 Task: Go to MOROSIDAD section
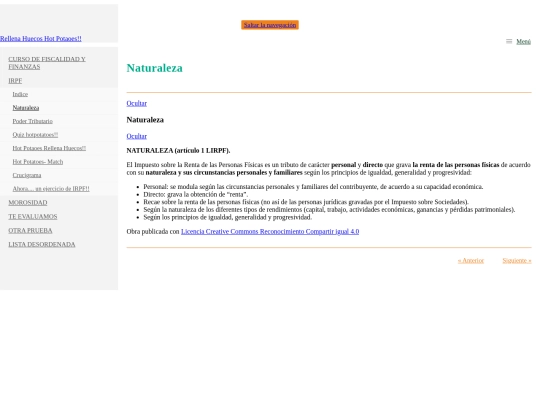point(28,202)
